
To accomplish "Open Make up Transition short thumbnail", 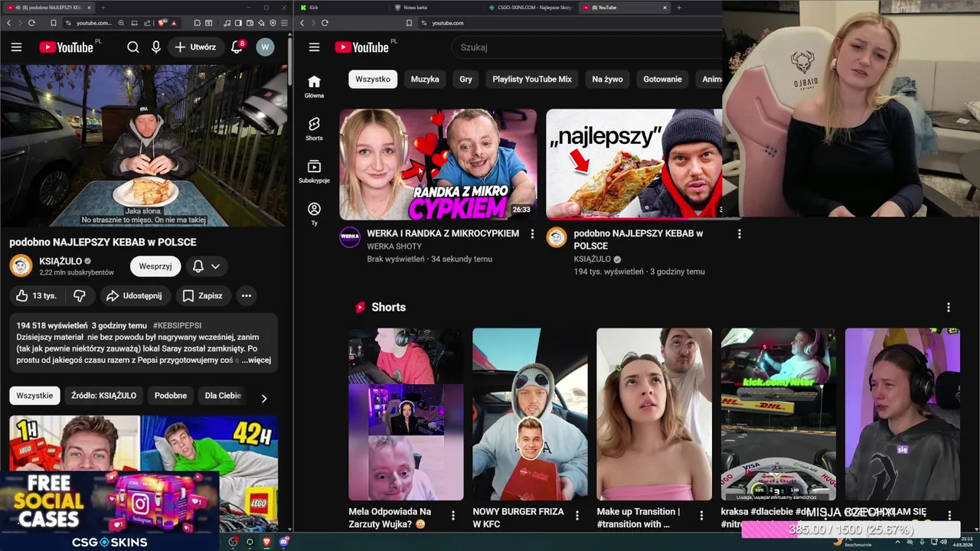I will [654, 414].
